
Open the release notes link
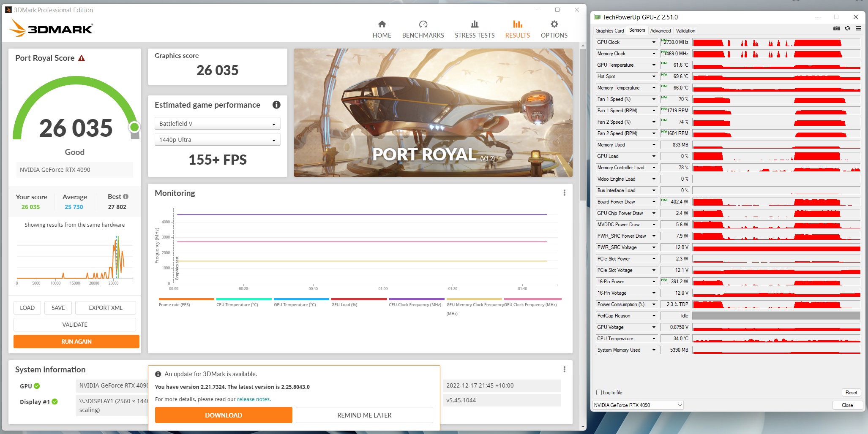(x=253, y=399)
